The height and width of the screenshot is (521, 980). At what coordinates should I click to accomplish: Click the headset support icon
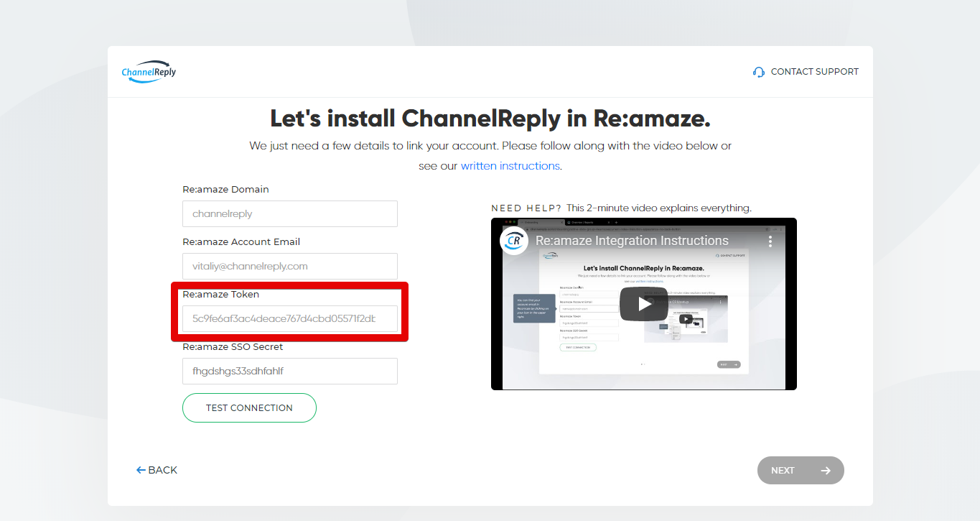[x=759, y=72]
